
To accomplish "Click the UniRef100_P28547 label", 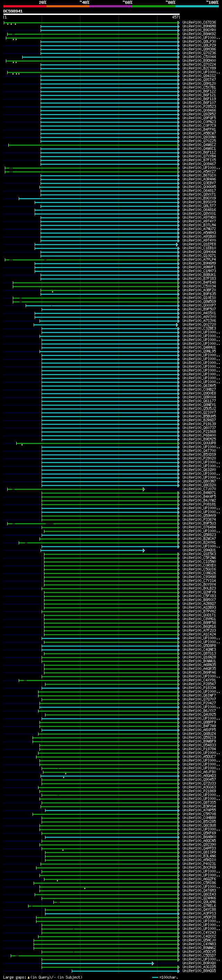I will click(199, 684).
